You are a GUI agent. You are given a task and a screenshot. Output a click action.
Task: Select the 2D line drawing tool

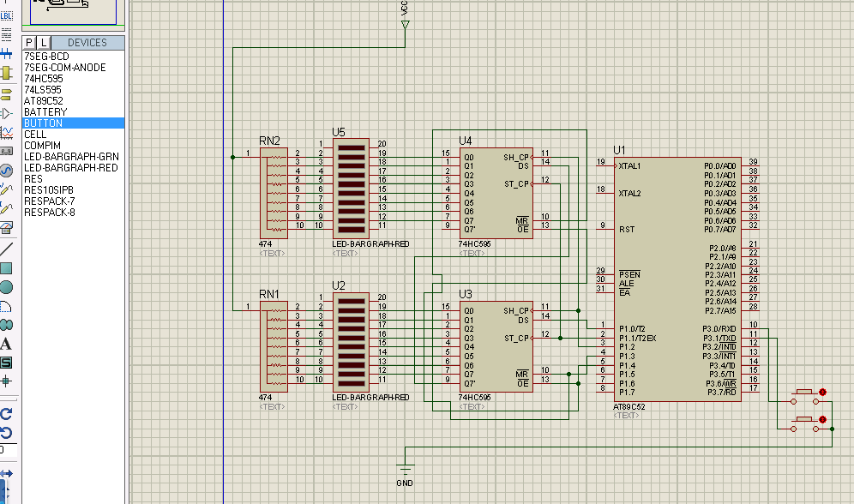pyautogui.click(x=6, y=249)
